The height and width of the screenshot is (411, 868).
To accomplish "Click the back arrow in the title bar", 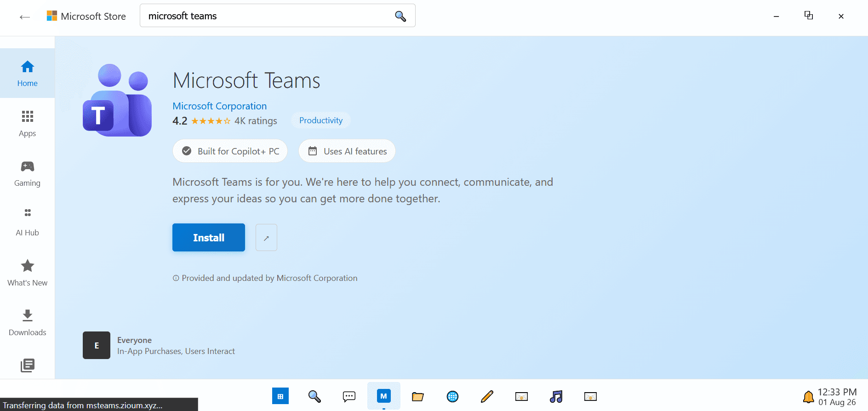I will (x=25, y=17).
